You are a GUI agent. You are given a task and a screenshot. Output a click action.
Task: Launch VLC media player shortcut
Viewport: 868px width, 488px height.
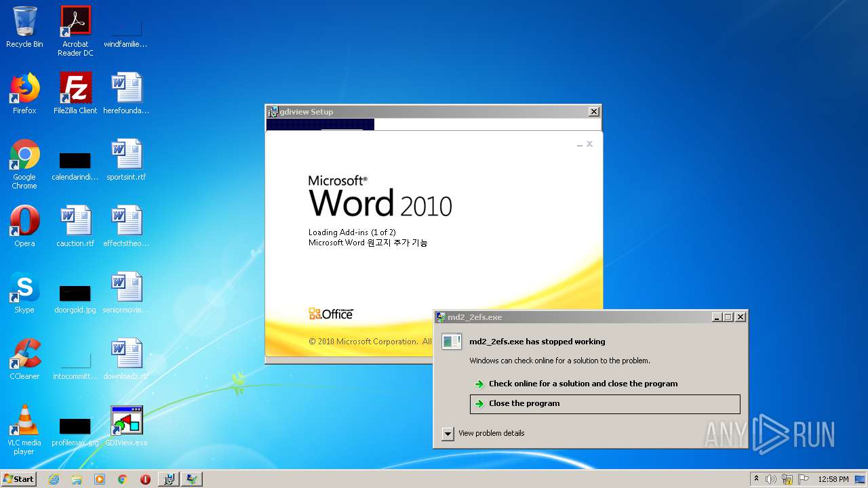click(24, 430)
